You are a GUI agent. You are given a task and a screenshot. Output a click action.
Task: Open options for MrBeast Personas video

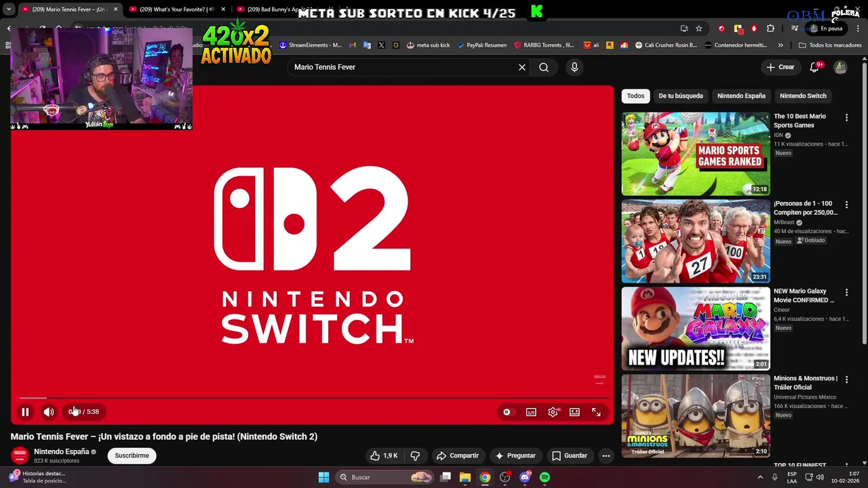846,205
